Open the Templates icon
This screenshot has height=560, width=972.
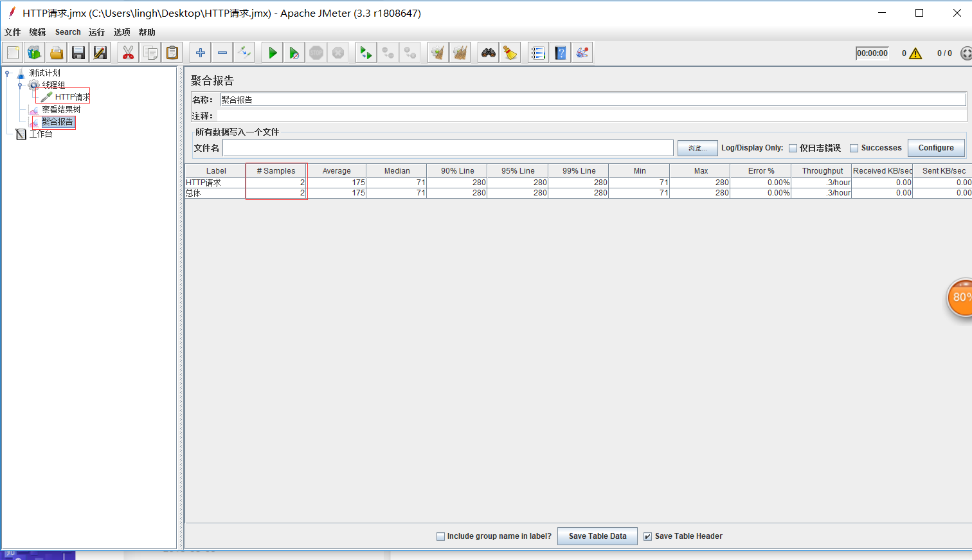tap(35, 53)
